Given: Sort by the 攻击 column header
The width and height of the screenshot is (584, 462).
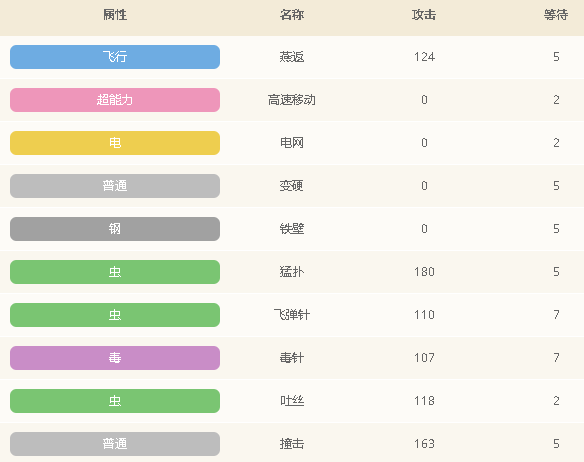Looking at the screenshot, I should (424, 15).
